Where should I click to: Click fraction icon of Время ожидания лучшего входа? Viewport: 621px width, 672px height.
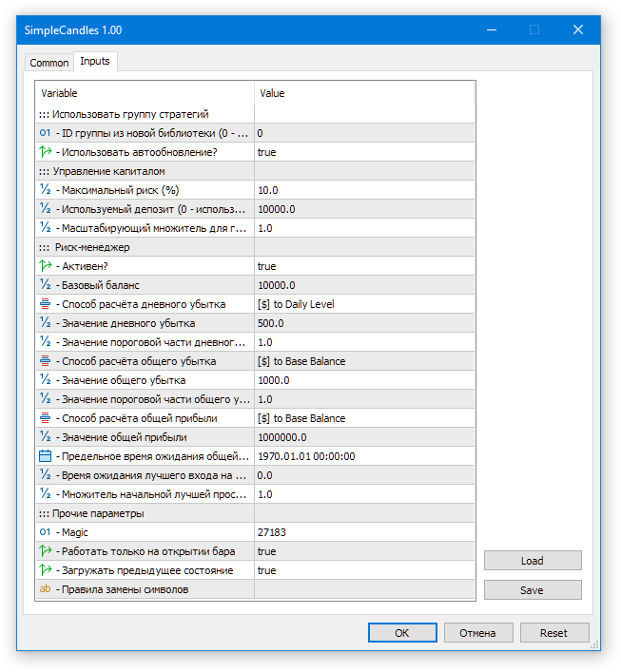(x=45, y=475)
